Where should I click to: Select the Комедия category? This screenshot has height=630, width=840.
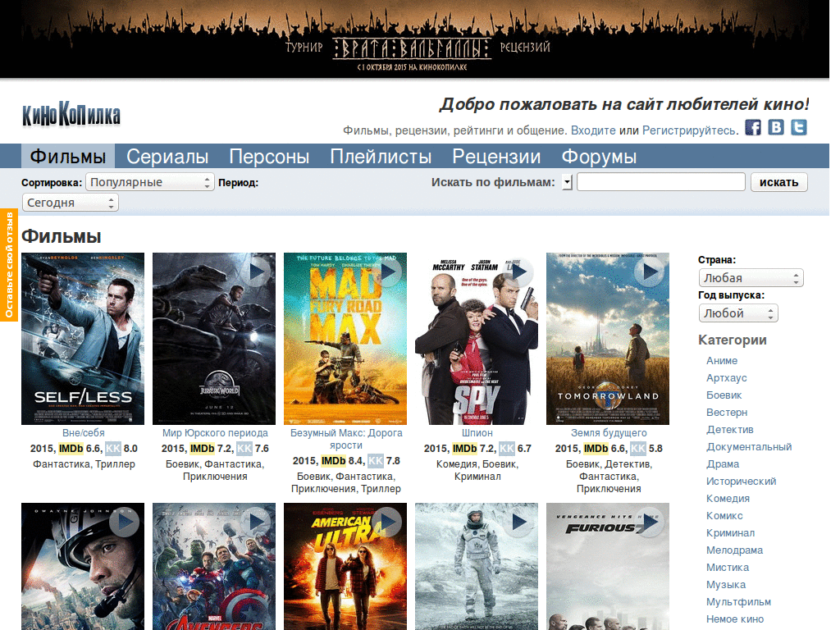[728, 498]
